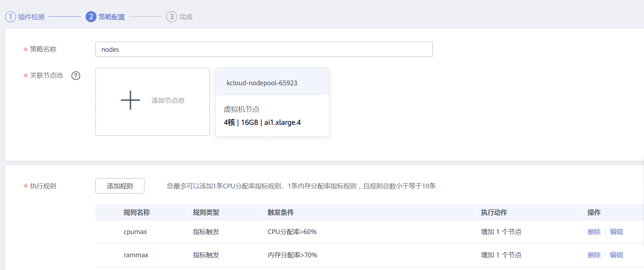Click the 规则名称 column header
The width and height of the screenshot is (644, 270).
pyautogui.click(x=137, y=212)
